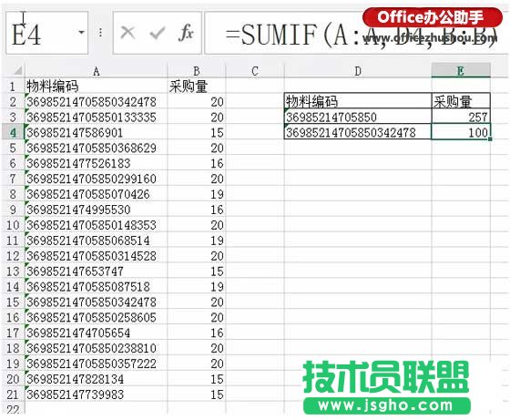This screenshot has width=510, height=420.
Task: Click cell D3 containing 36985214705850
Action: [x=358, y=117]
